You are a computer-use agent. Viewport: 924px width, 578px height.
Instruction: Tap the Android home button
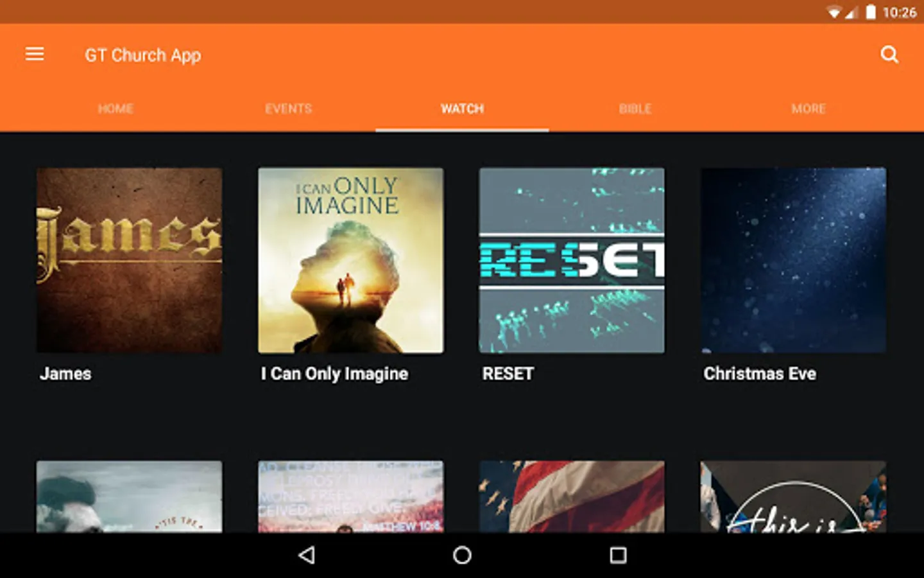pos(462,555)
